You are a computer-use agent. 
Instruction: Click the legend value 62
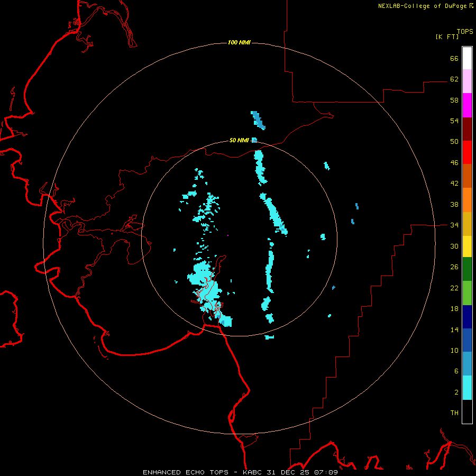[x=454, y=79]
